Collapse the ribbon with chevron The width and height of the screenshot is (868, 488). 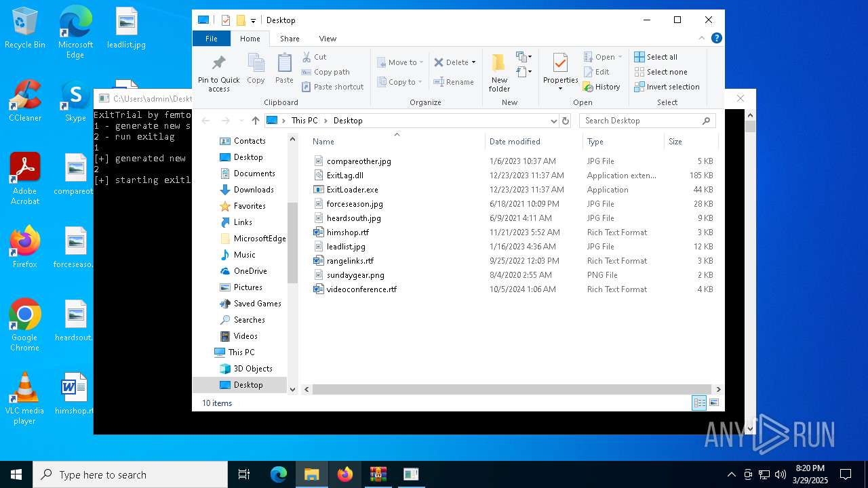(702, 39)
